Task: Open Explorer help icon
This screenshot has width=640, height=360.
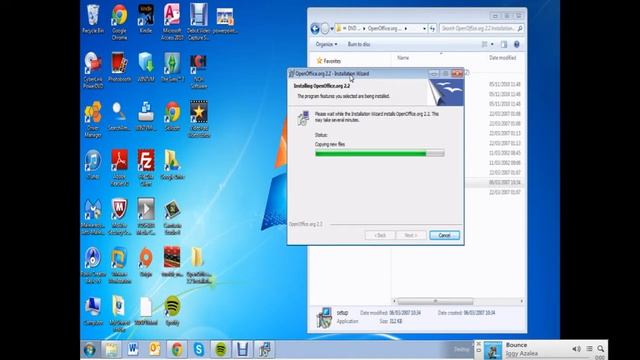Action: coord(517,44)
